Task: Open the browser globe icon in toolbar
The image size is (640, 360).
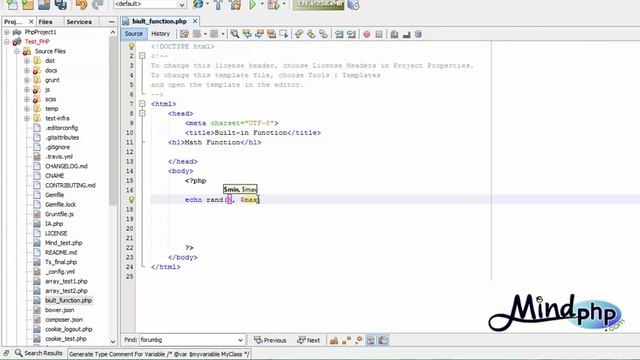Action: [198, 4]
